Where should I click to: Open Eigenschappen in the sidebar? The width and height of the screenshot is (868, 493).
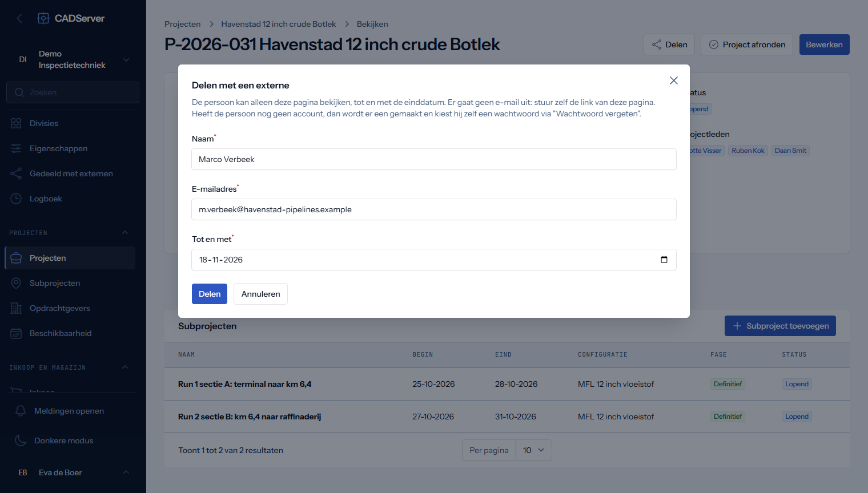coord(70,148)
